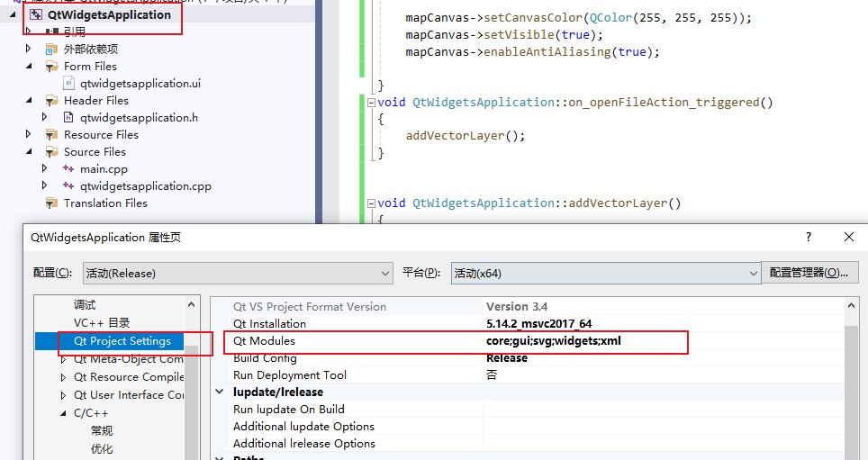Screen dimensions: 868x460
Task: Select 优化 under C/C++
Action: (102, 449)
